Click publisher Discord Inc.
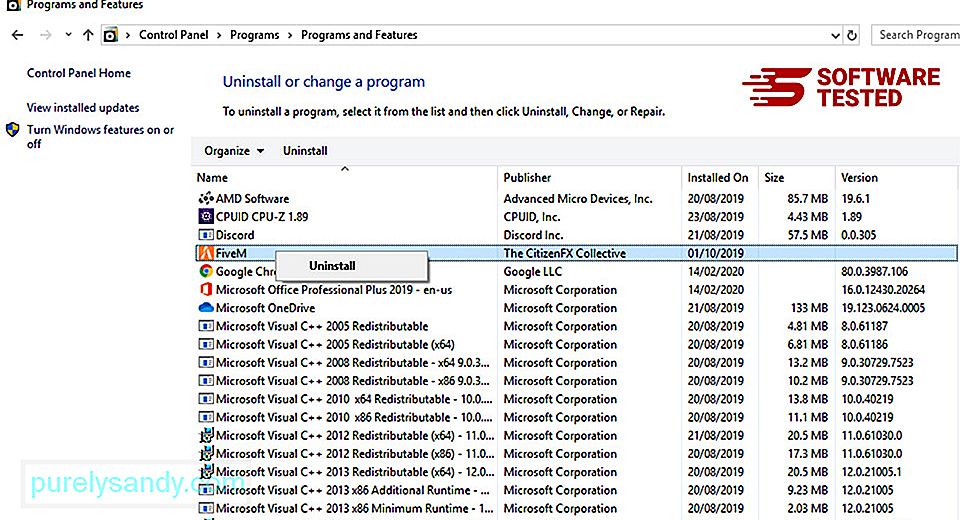Image resolution: width=960 pixels, height=520 pixels. (x=533, y=235)
